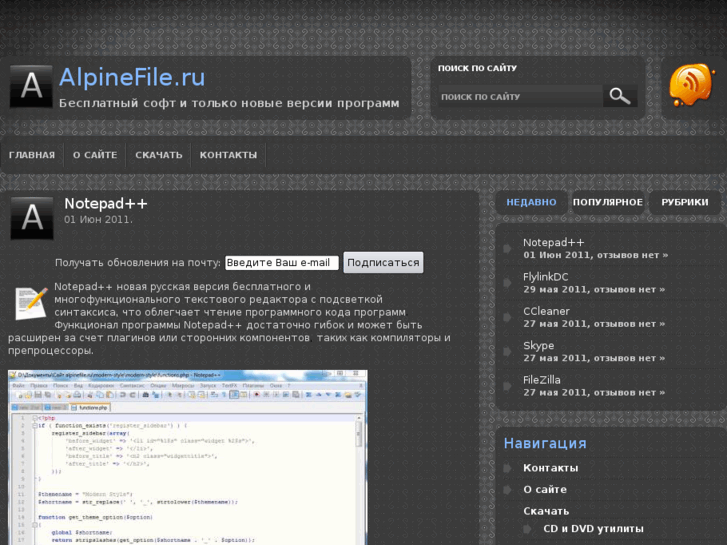Click arrow bullet beside Контакты in Навигация

[508, 468]
